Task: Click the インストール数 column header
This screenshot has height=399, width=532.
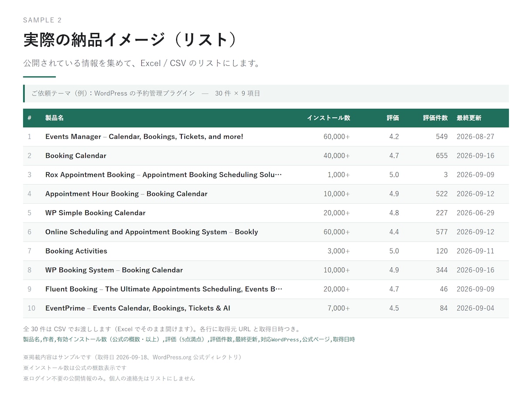Action: pyautogui.click(x=328, y=118)
